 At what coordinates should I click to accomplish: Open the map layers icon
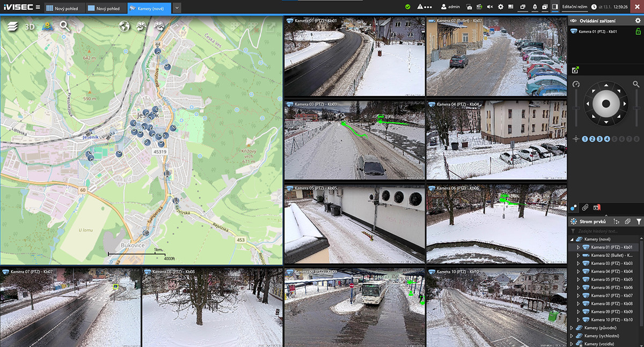[13, 27]
